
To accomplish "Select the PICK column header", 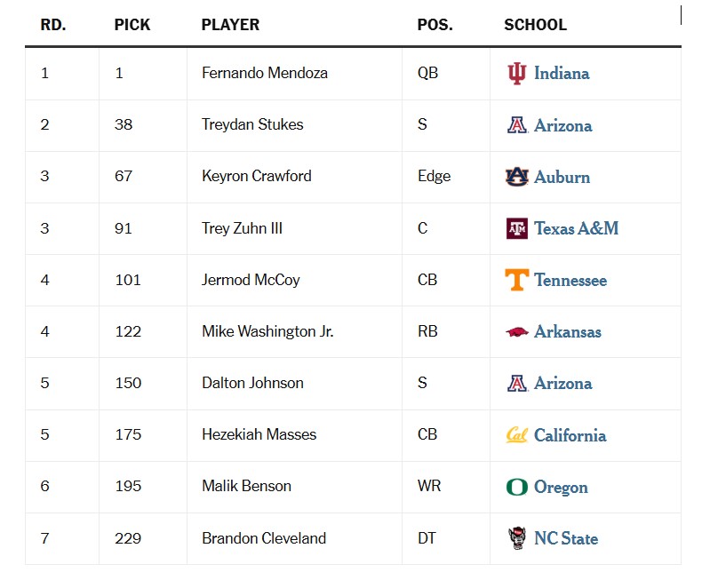I will (x=132, y=25).
